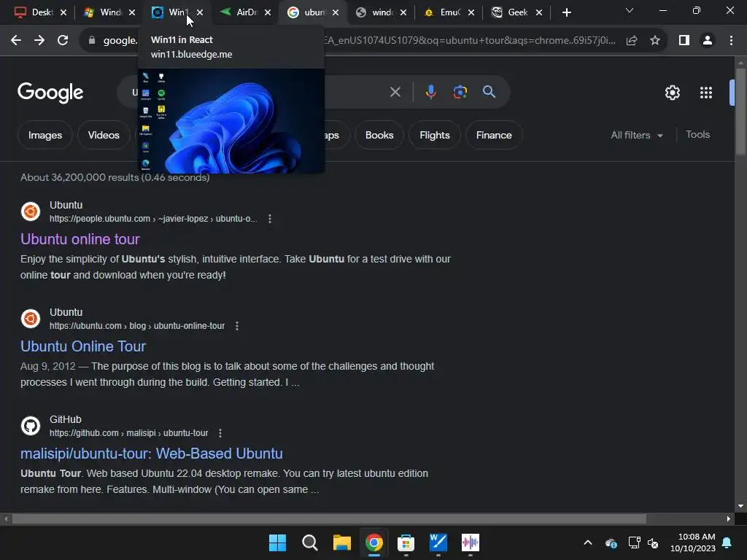Show hidden system tray icons

[588, 542]
